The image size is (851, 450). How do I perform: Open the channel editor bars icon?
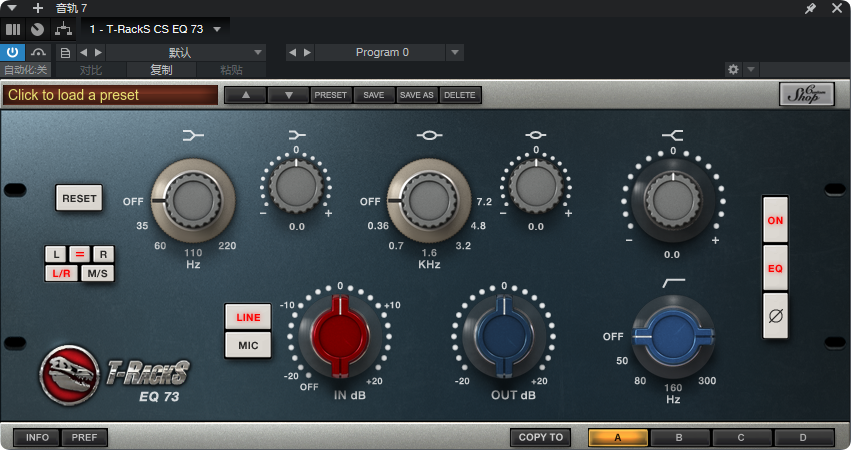[x=13, y=29]
